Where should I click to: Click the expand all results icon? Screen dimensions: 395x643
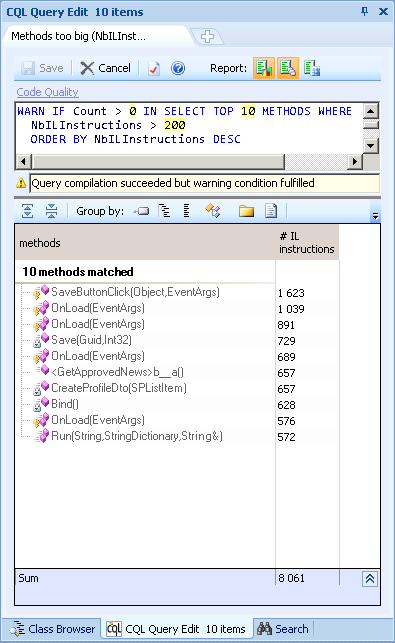click(x=27, y=211)
